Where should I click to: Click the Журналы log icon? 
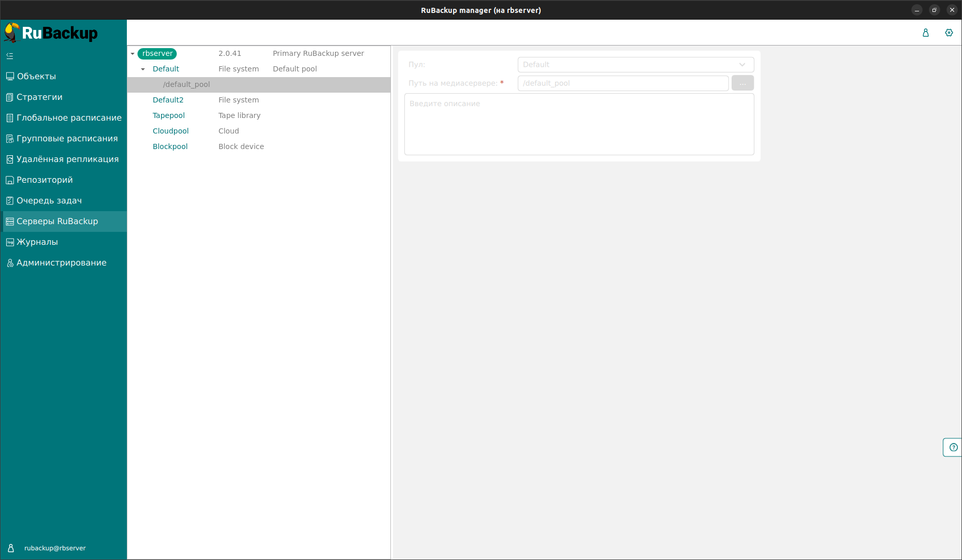10,242
